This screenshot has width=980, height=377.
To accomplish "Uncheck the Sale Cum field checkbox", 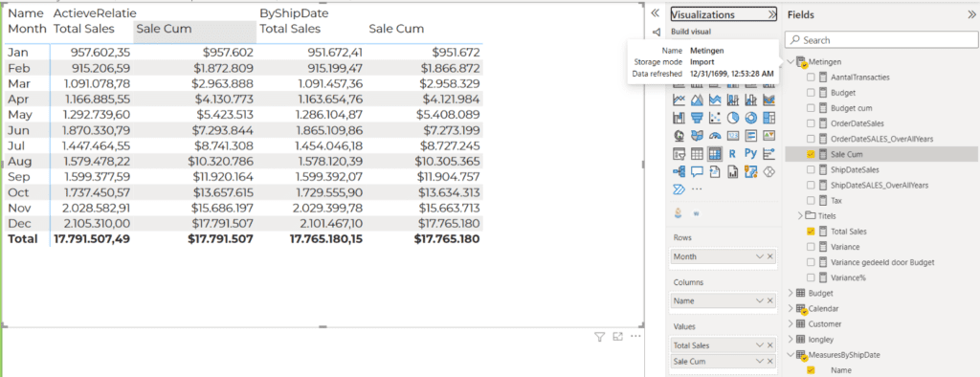I will 811,154.
